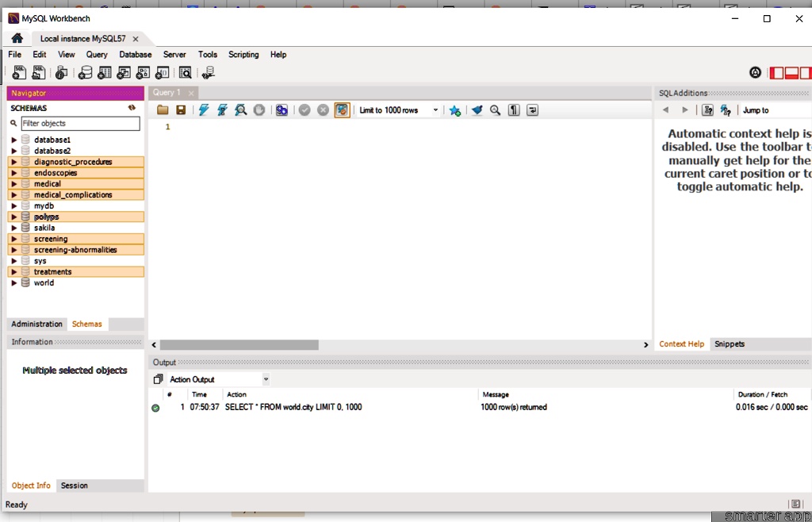Toggle word wrap in the editor
The image size is (812, 522).
click(532, 110)
